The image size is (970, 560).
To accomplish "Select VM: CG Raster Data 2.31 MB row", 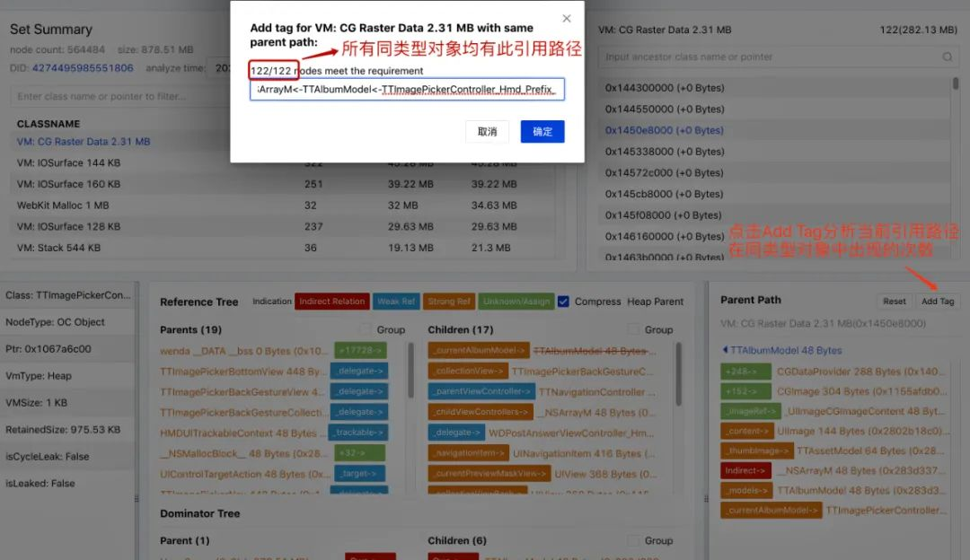I will [84, 142].
